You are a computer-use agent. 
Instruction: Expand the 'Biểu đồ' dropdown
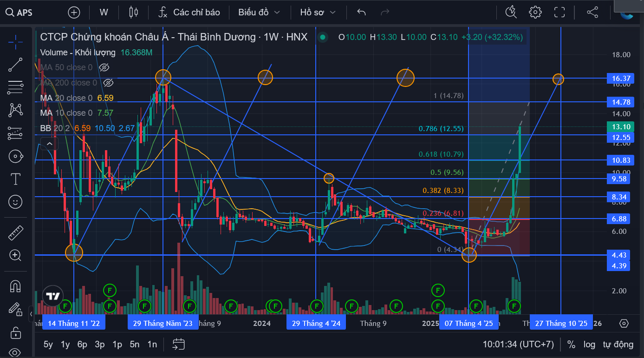pos(259,12)
